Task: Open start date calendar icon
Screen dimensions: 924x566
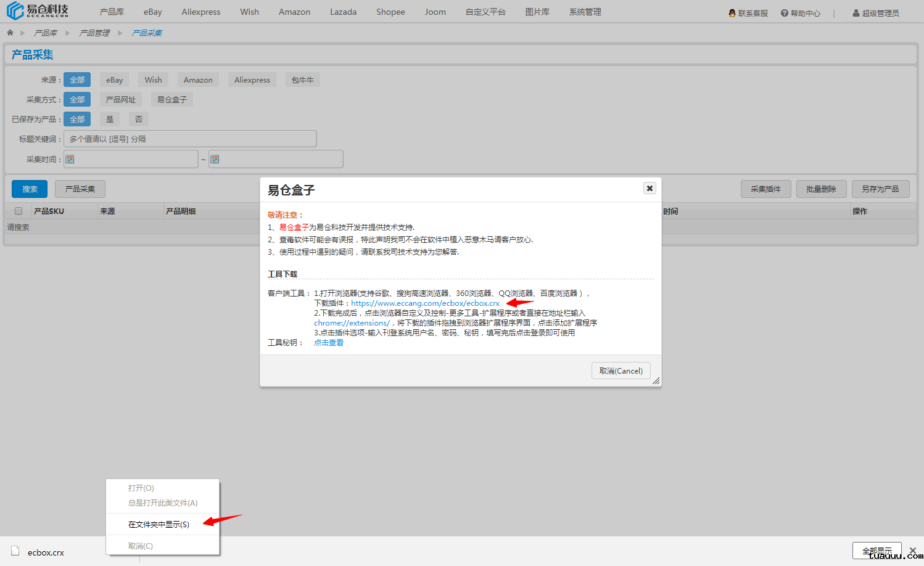Action: point(70,159)
